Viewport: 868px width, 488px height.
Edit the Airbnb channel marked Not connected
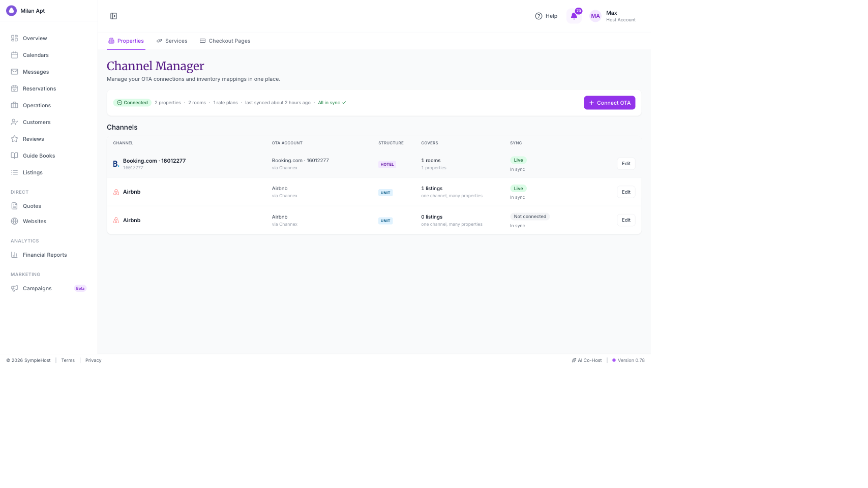626,220
